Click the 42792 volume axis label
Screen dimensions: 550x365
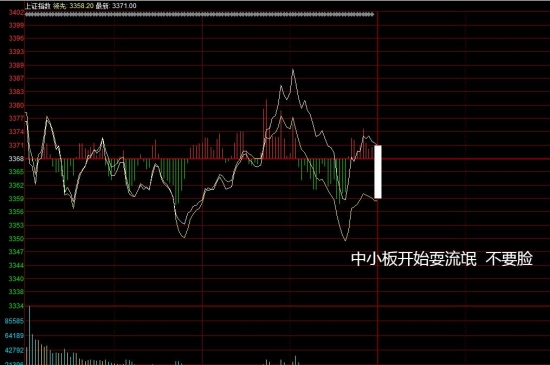(x=14, y=350)
